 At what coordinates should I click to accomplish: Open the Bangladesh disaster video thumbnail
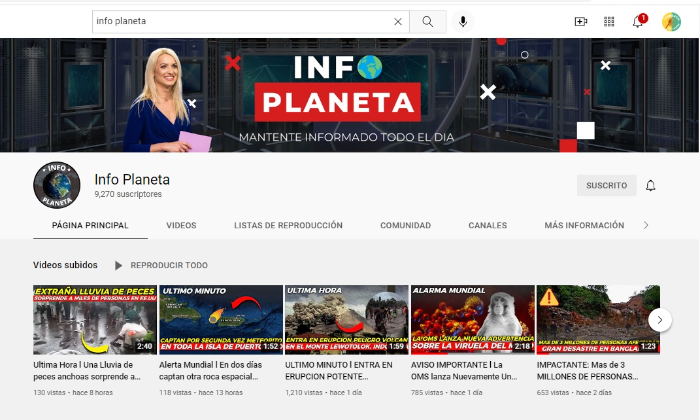coord(598,320)
